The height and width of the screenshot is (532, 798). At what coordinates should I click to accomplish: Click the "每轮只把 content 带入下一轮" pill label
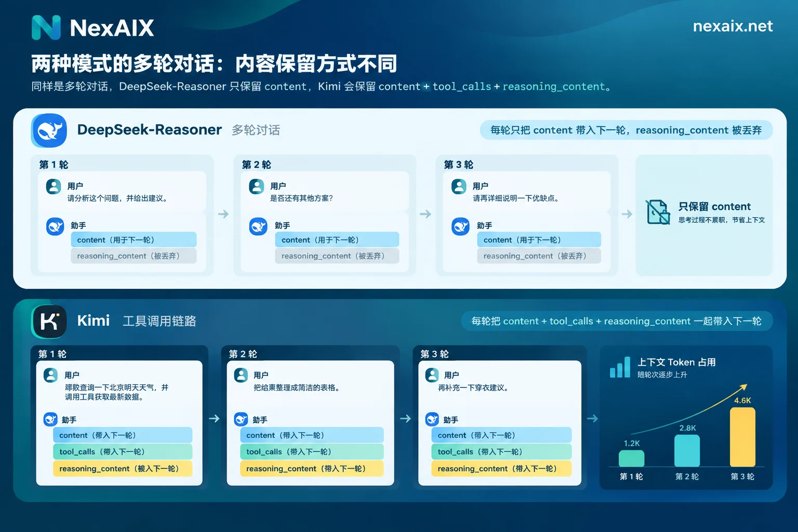pos(626,130)
